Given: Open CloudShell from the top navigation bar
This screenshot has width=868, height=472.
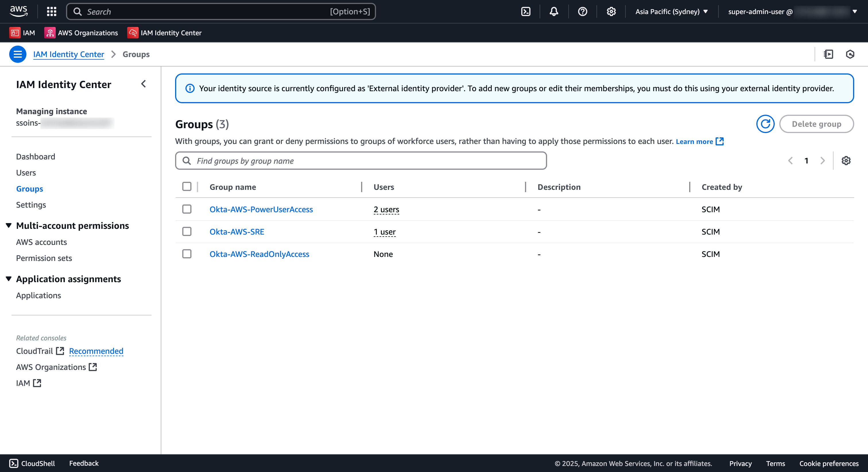Looking at the screenshot, I should (x=526, y=11).
